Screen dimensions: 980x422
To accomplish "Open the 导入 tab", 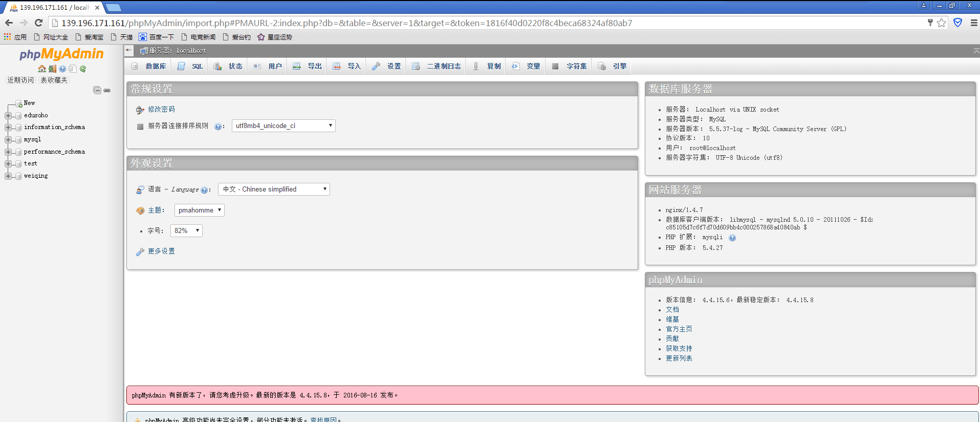I will (x=346, y=66).
